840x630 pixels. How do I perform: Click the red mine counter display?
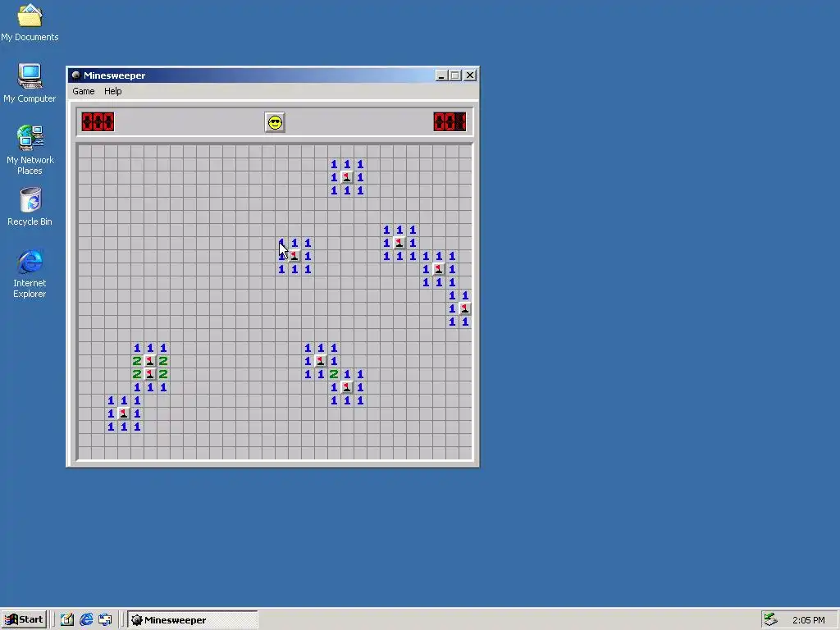pyautogui.click(x=98, y=121)
